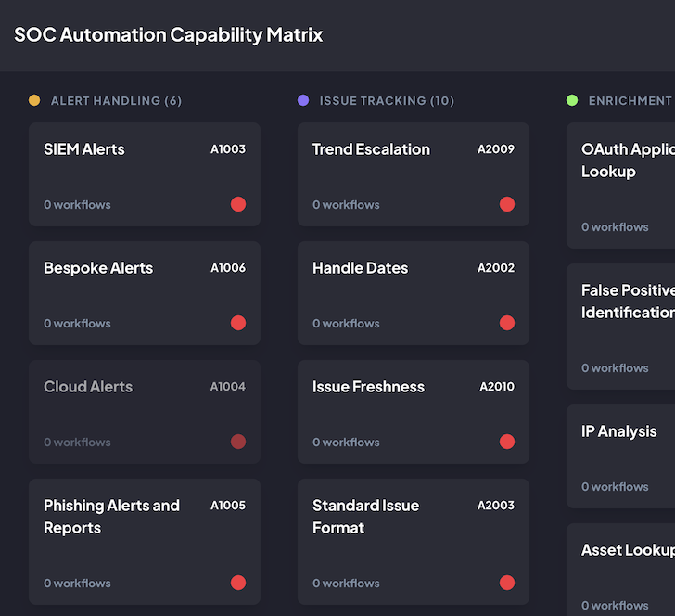Click the A1006 ID on Bespoke Alerts
The width and height of the screenshot is (675, 616).
(x=228, y=268)
